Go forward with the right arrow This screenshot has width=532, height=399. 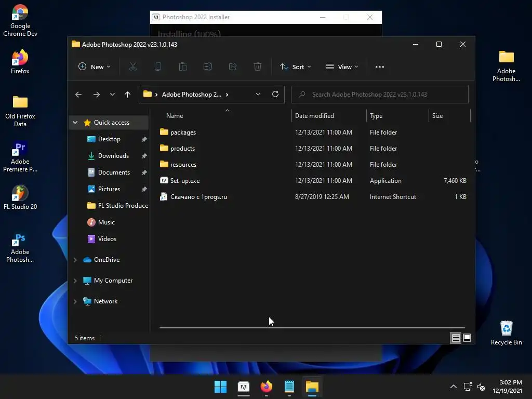coord(96,95)
